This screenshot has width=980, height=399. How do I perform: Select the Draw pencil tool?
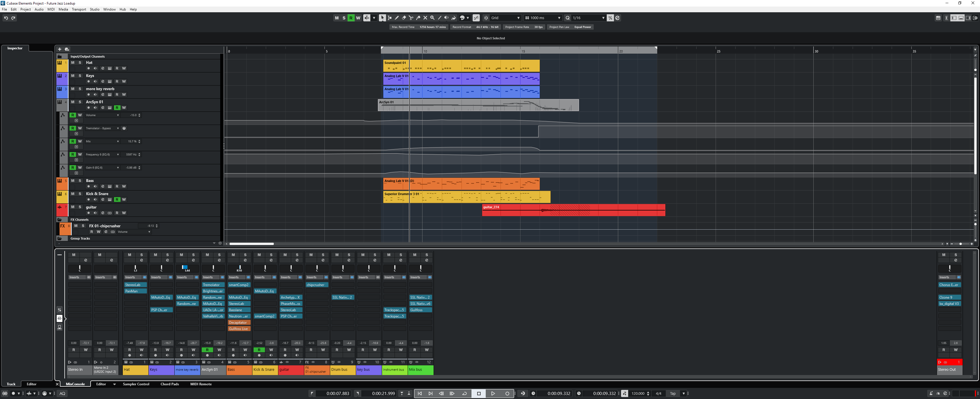click(397, 18)
